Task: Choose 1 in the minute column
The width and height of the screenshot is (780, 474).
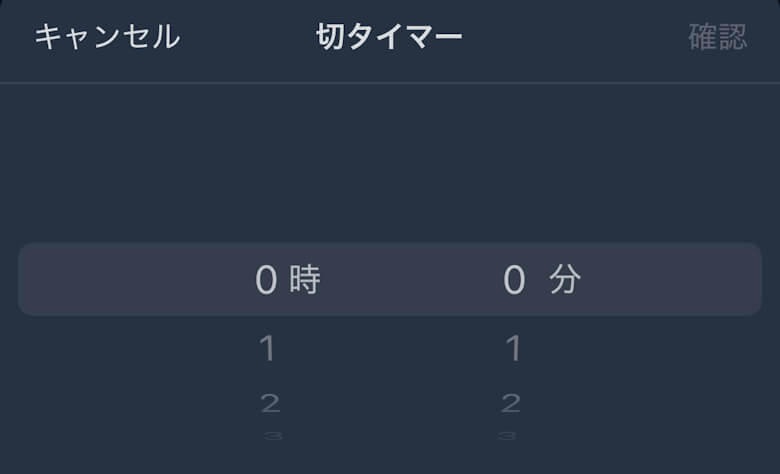Action: 513,349
